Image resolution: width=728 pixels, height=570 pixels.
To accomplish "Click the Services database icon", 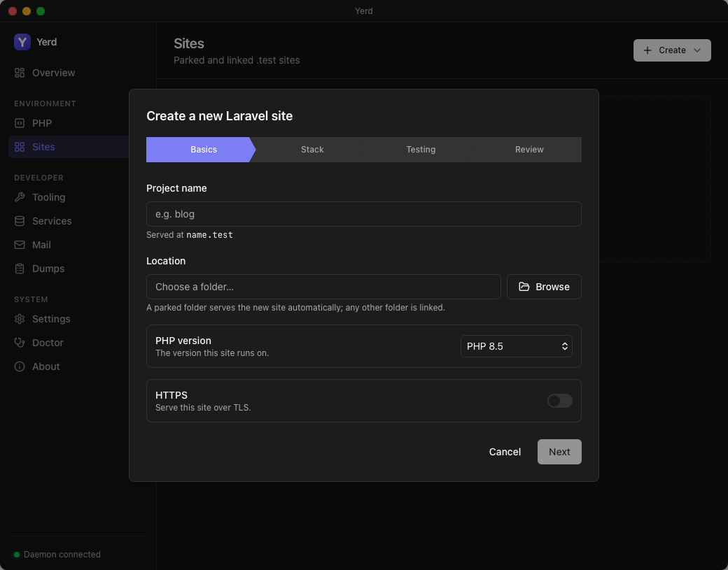I will coord(20,221).
